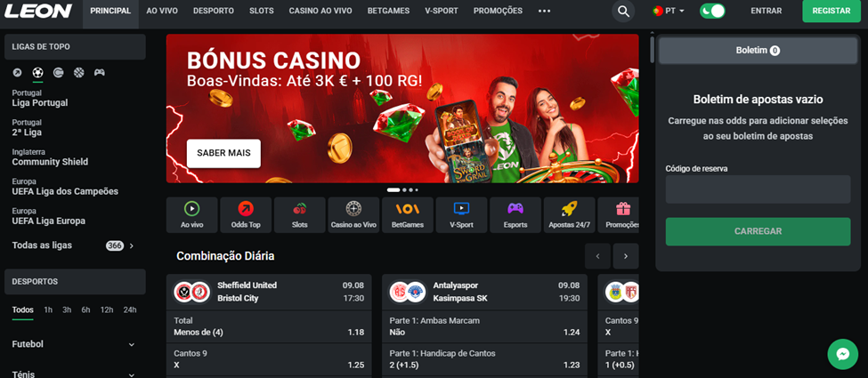Expand the Futebol sports section
The height and width of the screenshot is (378, 868).
[73, 344]
